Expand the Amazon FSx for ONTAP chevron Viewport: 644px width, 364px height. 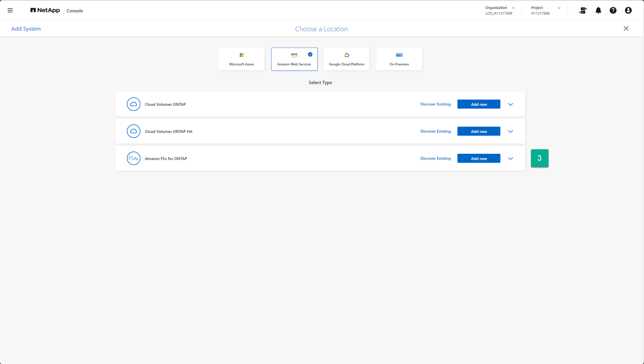click(510, 158)
